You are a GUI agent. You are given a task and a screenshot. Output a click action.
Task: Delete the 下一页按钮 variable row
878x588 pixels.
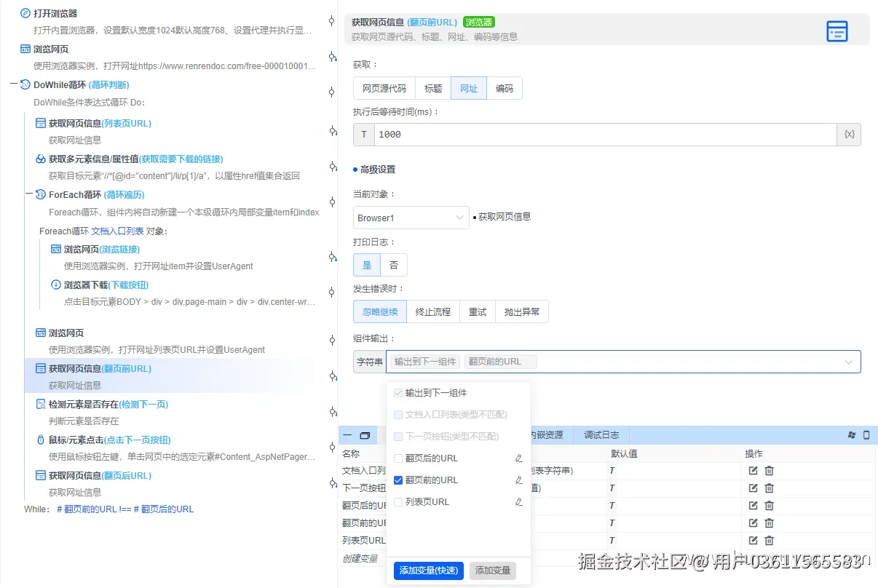769,488
